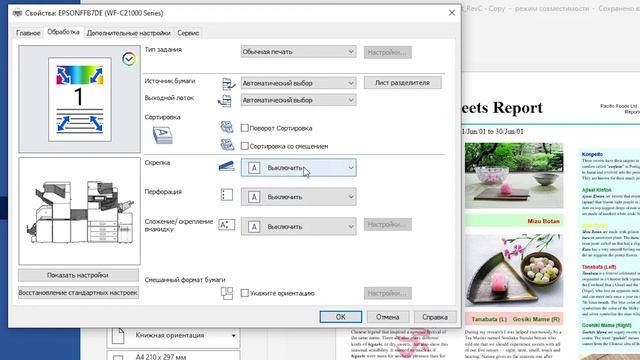The height and width of the screenshot is (360, 640).
Task: Confirm with the OK button
Action: [340, 317]
